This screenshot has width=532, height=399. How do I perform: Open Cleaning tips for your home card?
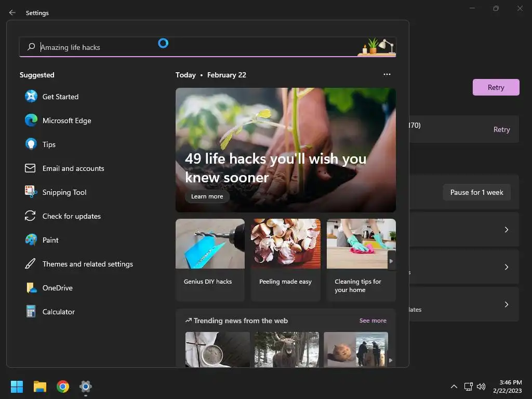tap(361, 260)
